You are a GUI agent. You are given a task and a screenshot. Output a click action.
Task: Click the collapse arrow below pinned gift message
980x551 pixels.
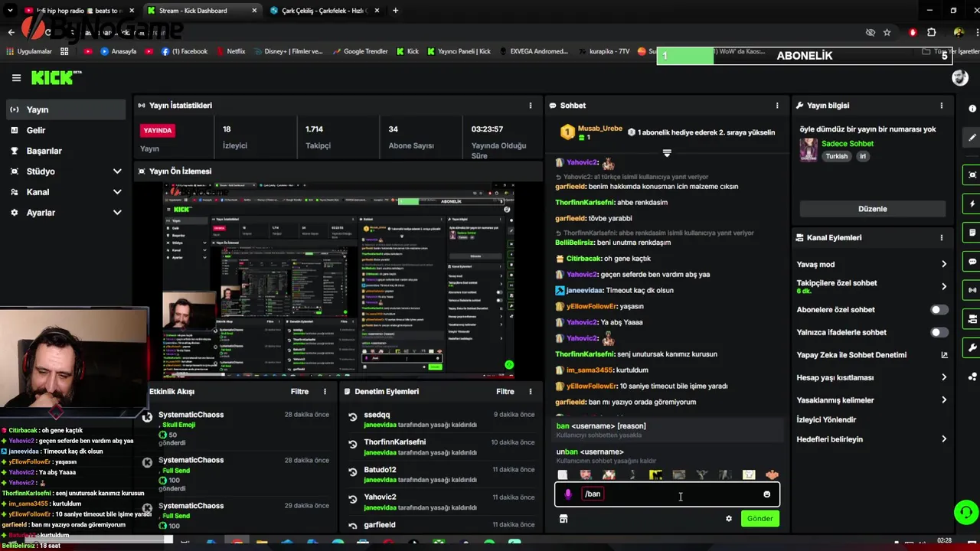[x=667, y=153]
